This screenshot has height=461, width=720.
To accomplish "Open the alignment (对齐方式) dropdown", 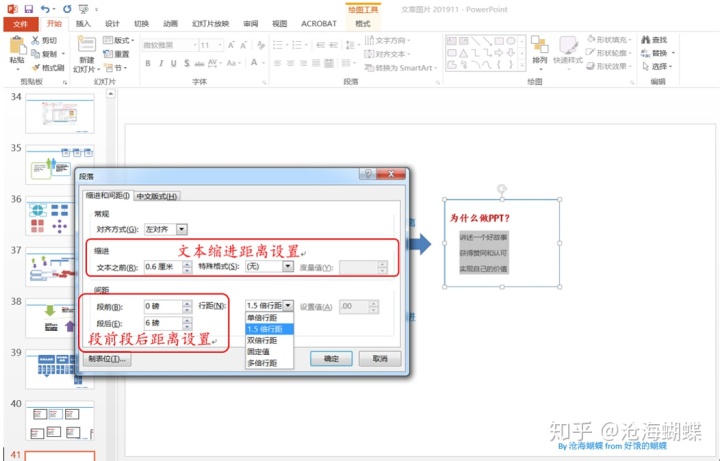I will [x=182, y=229].
